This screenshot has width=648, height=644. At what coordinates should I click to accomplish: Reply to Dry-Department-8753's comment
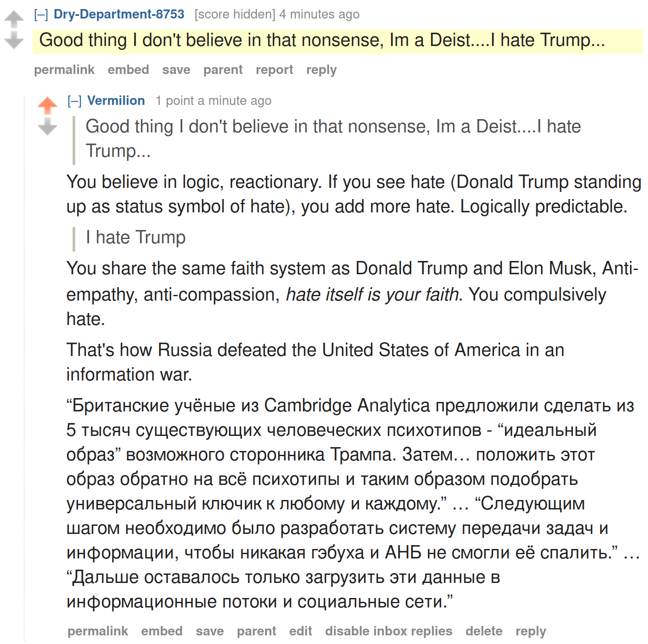click(x=321, y=70)
